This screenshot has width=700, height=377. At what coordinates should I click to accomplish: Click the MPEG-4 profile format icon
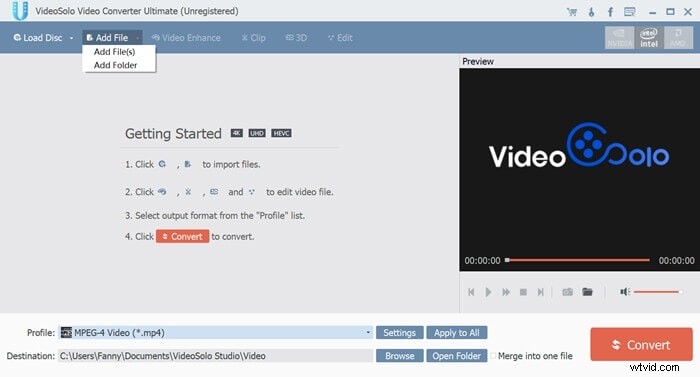(67, 332)
